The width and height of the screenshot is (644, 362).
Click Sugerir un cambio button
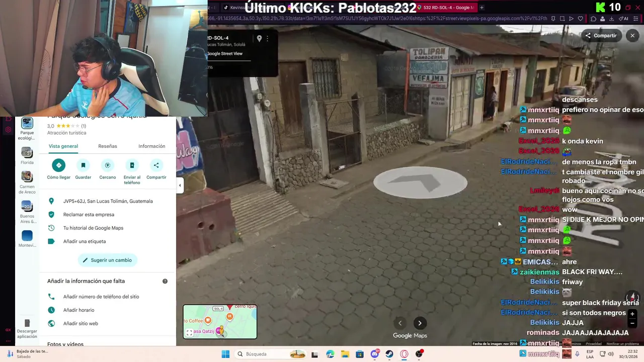point(108,260)
